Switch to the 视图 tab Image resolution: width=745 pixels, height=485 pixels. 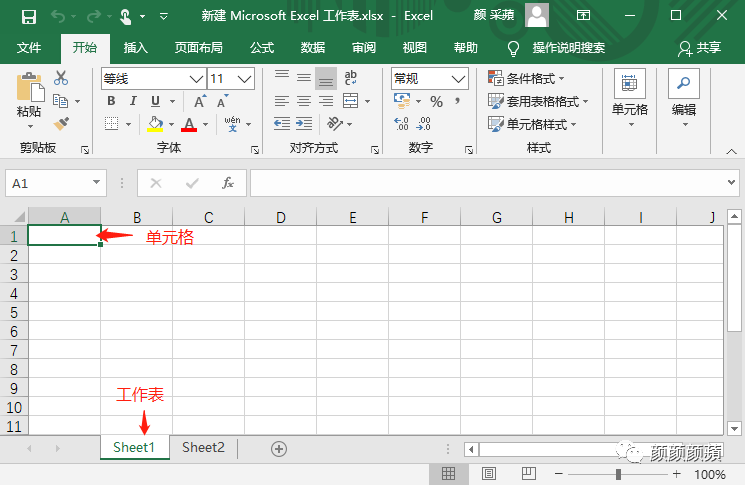tap(415, 48)
